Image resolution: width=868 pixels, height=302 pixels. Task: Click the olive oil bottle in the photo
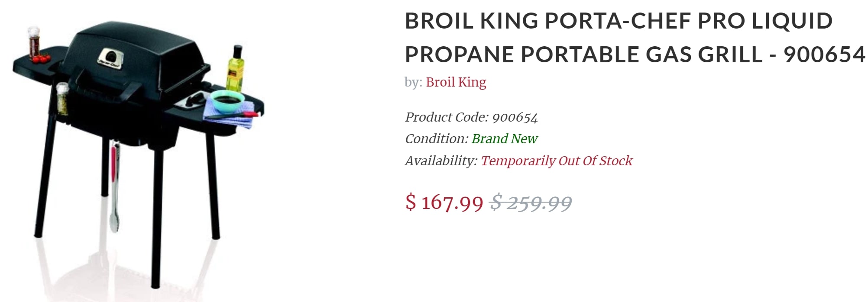[236, 68]
